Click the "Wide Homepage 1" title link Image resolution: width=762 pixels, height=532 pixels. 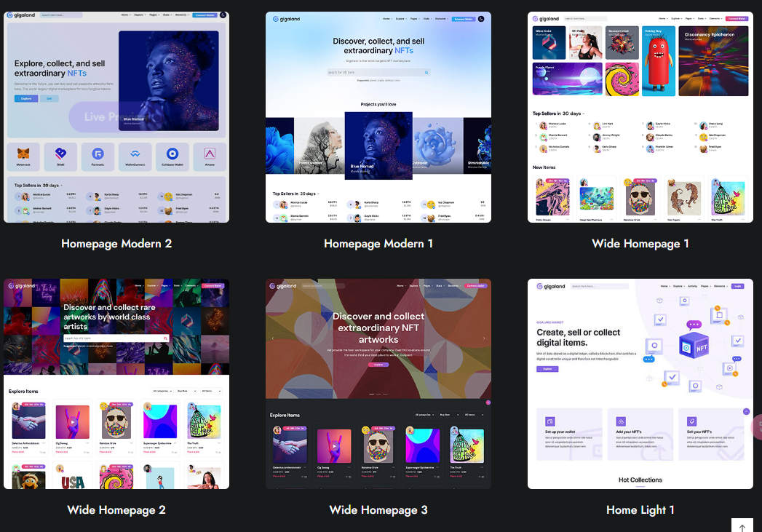[x=640, y=243]
